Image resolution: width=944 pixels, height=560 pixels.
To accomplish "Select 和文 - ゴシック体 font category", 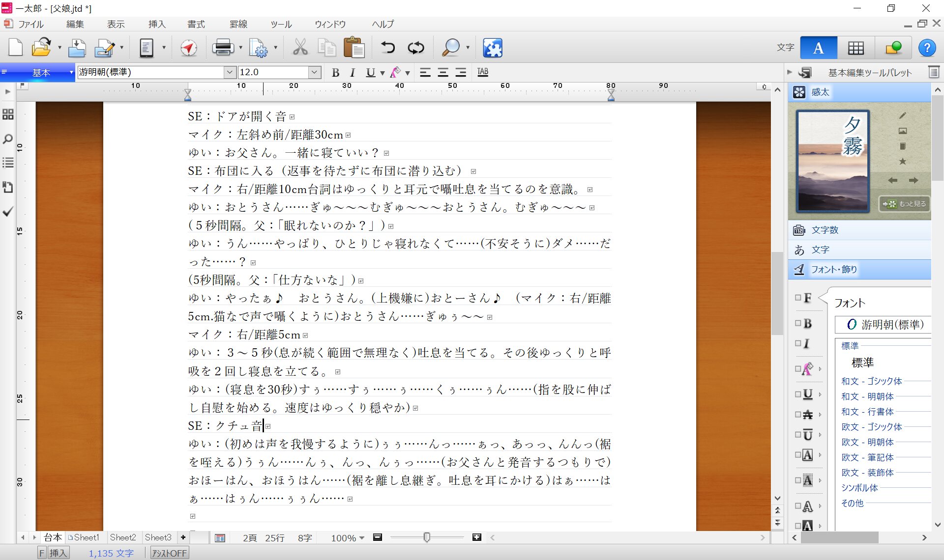I will (871, 381).
